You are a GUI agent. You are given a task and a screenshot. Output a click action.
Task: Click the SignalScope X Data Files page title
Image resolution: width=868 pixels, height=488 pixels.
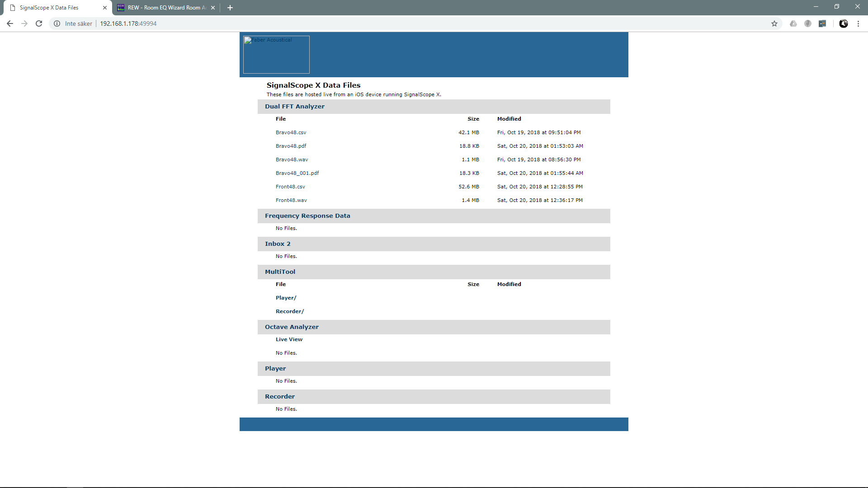click(314, 85)
